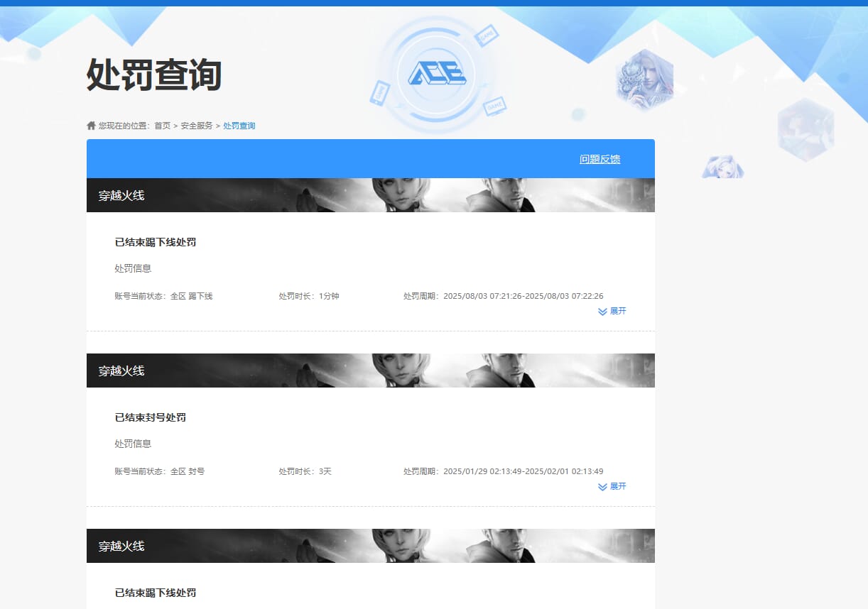Viewport: 868px width, 609px height.
Task: Select text 账号当前状态：全区 封号
Action: pyautogui.click(x=160, y=471)
